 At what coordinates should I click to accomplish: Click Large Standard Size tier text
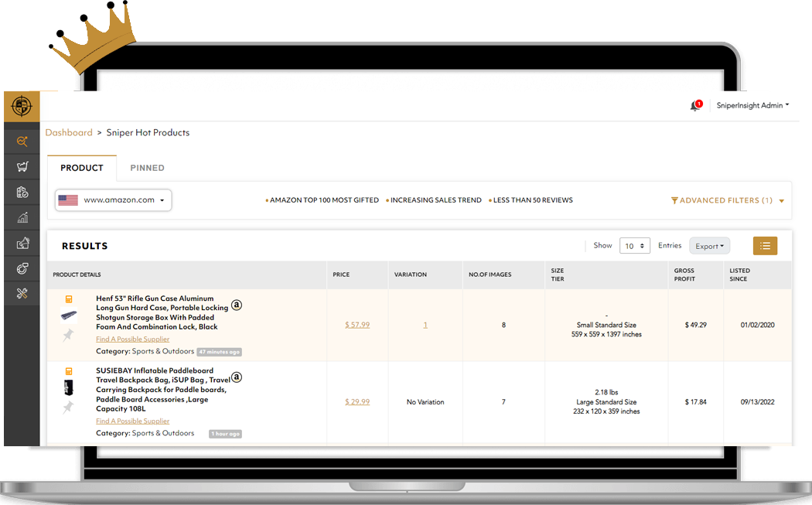click(606, 402)
